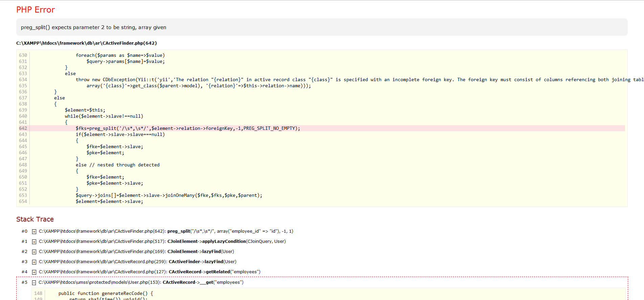The height and width of the screenshot is (300, 644).
Task: Expand stack trace entry #1 applyLazyCondition
Action: pyautogui.click(x=34, y=242)
